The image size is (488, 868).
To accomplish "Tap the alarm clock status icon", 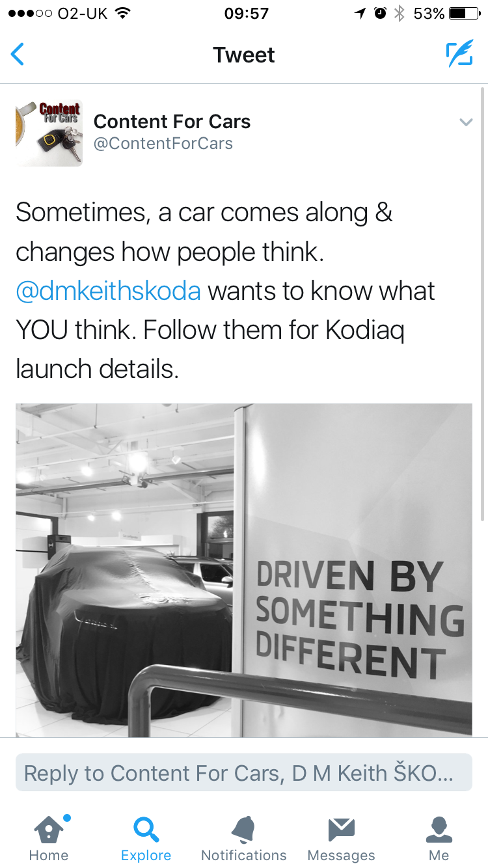I will 380,13.
